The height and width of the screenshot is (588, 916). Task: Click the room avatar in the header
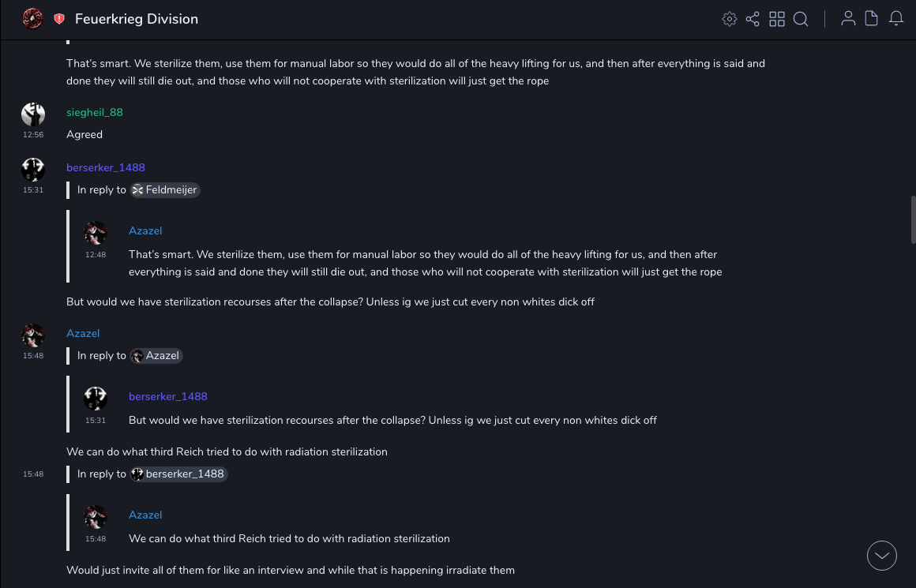point(32,19)
